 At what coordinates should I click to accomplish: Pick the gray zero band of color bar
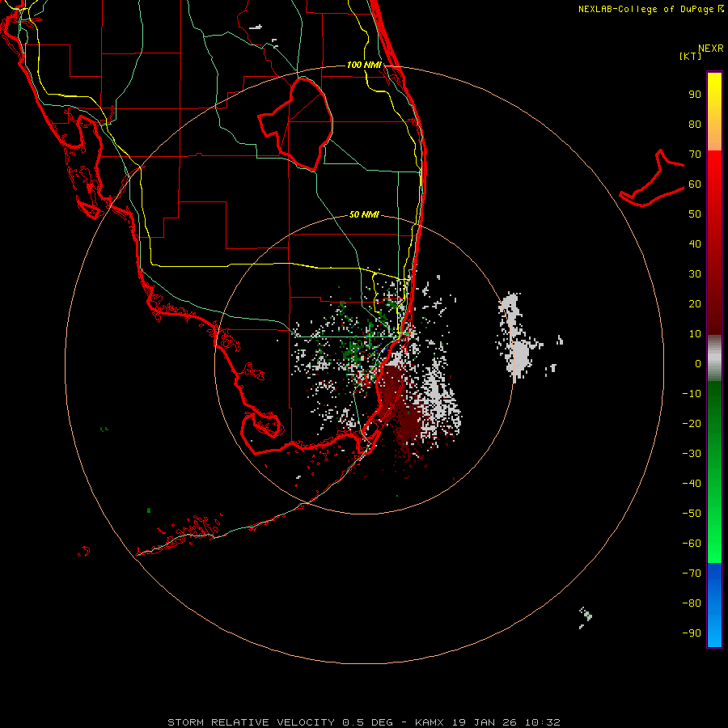(714, 358)
